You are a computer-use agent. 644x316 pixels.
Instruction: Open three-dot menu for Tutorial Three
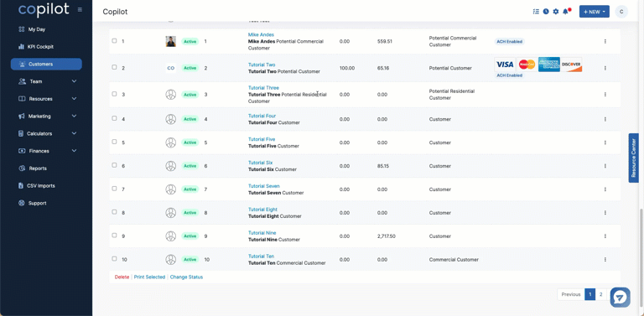[605, 95]
